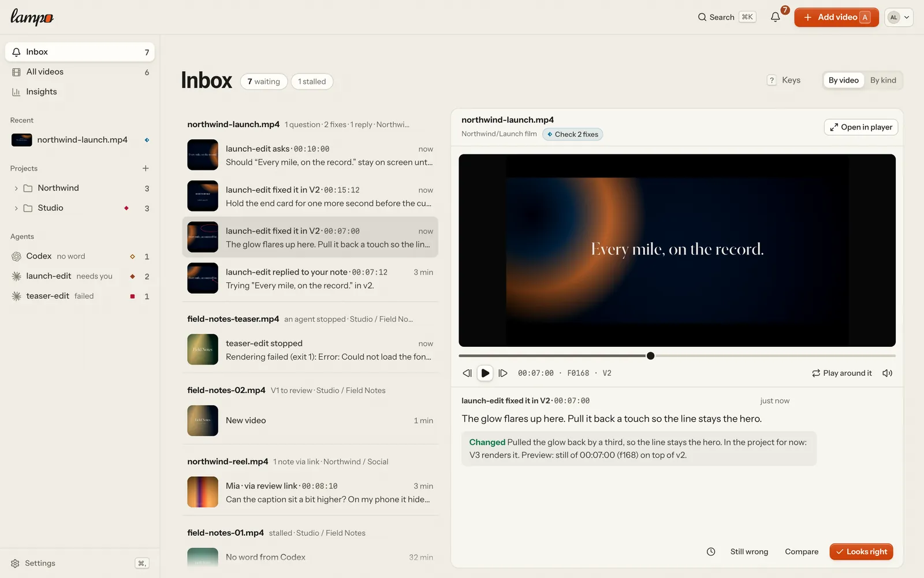
Task: Add a new project with plus icon
Action: point(146,168)
